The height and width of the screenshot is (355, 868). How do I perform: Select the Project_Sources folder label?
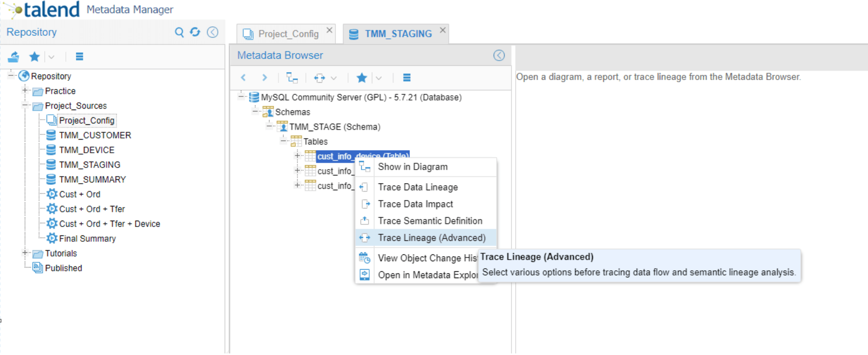tap(76, 106)
